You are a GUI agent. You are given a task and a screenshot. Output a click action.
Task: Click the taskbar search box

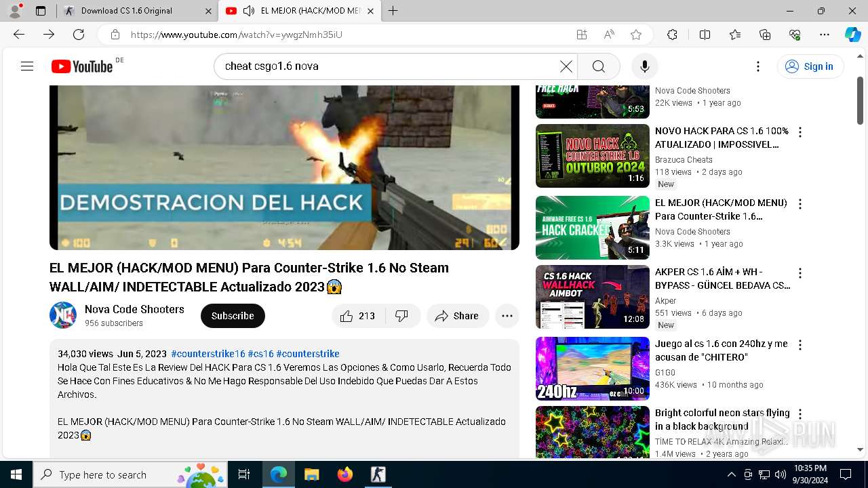130,474
